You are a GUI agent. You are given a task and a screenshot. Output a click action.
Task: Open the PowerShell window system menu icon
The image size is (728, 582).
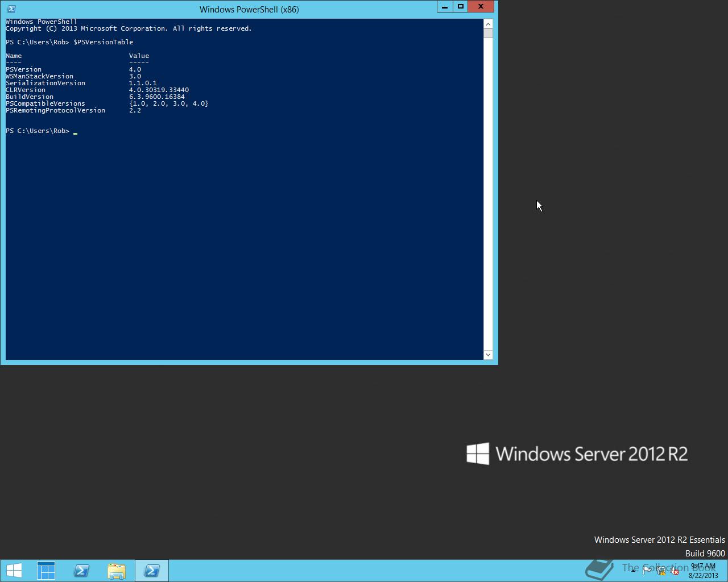point(11,9)
